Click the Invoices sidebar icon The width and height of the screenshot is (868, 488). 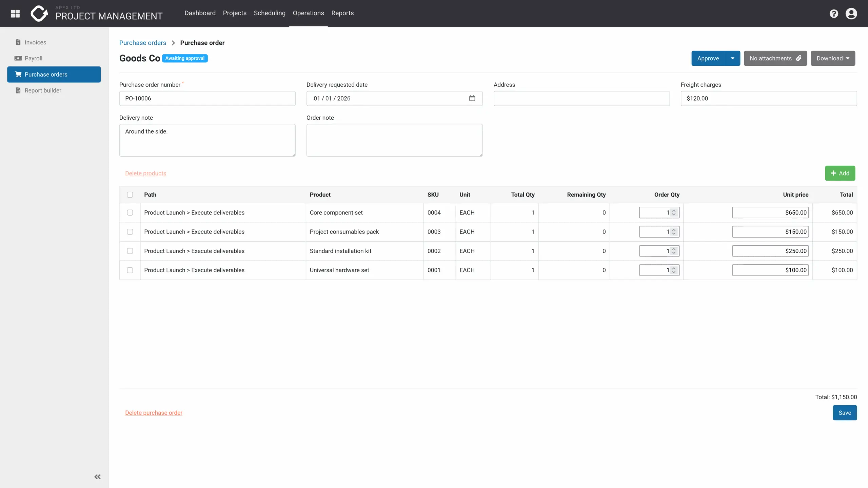(18, 42)
